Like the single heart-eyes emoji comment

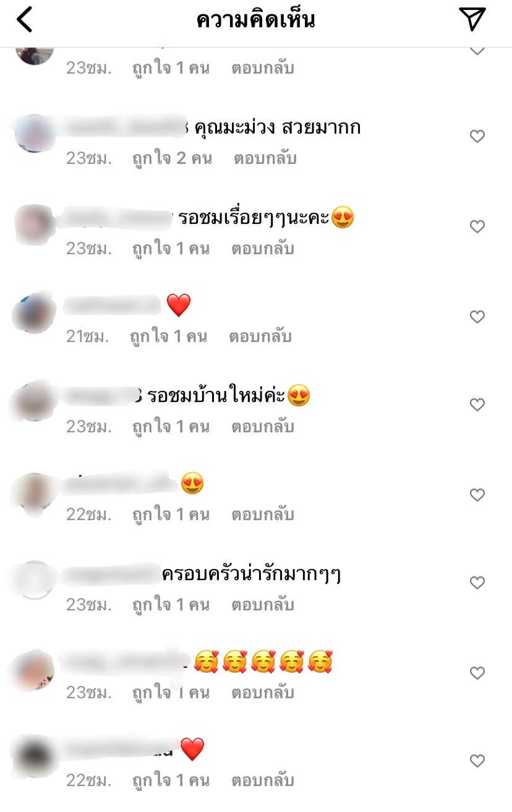point(477,495)
